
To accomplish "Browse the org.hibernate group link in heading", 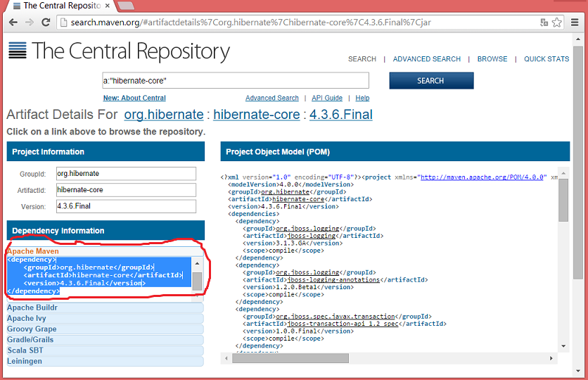I will 164,115.
